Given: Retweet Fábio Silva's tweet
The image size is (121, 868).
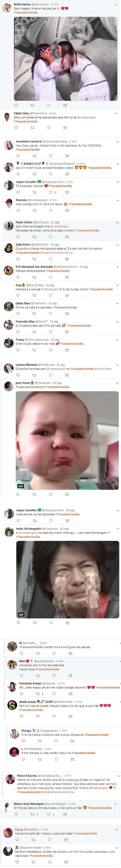Looking at the screenshot, I should (x=32, y=128).
